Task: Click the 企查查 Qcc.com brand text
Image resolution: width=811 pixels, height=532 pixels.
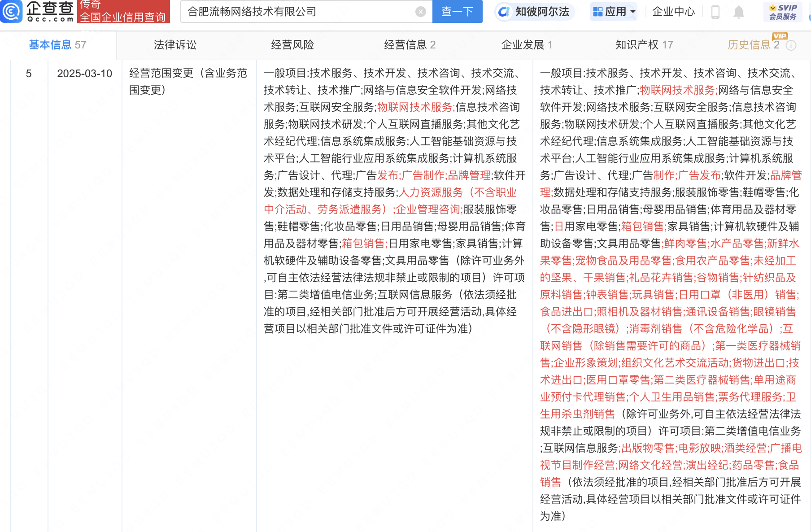Action: coord(50,12)
